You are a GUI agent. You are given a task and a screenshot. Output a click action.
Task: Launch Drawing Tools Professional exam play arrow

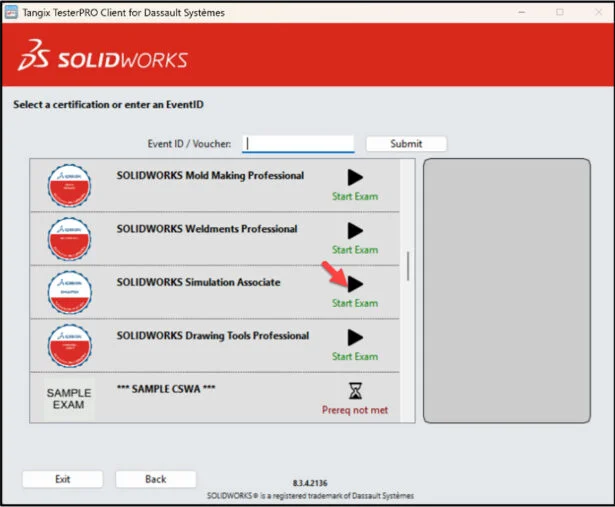coord(355,338)
